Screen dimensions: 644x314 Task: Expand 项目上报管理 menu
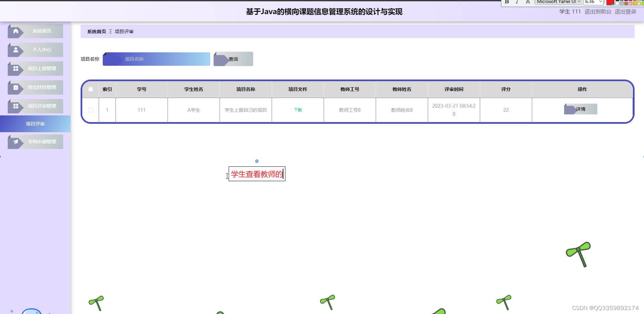(35, 68)
